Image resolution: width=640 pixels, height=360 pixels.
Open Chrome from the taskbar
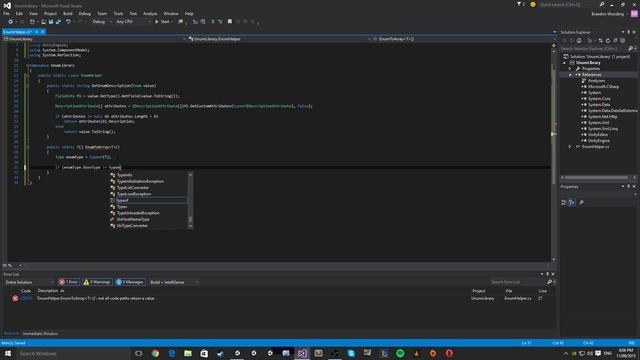pyautogui.click(x=155, y=353)
